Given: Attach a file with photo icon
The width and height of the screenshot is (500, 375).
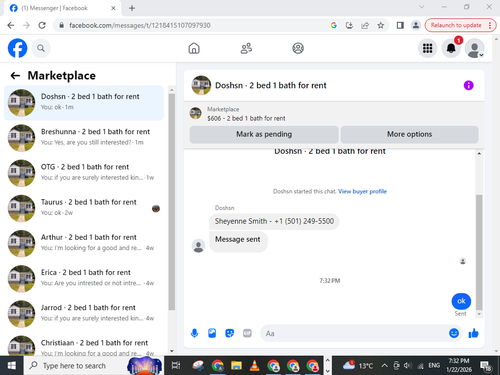Looking at the screenshot, I should [212, 333].
